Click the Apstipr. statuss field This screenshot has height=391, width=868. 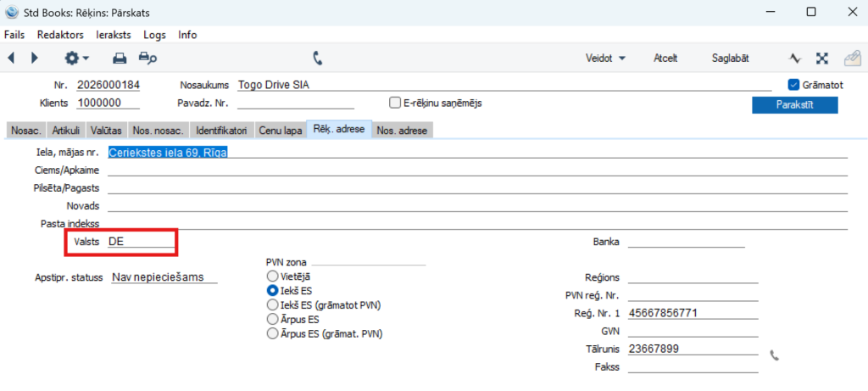point(164,277)
